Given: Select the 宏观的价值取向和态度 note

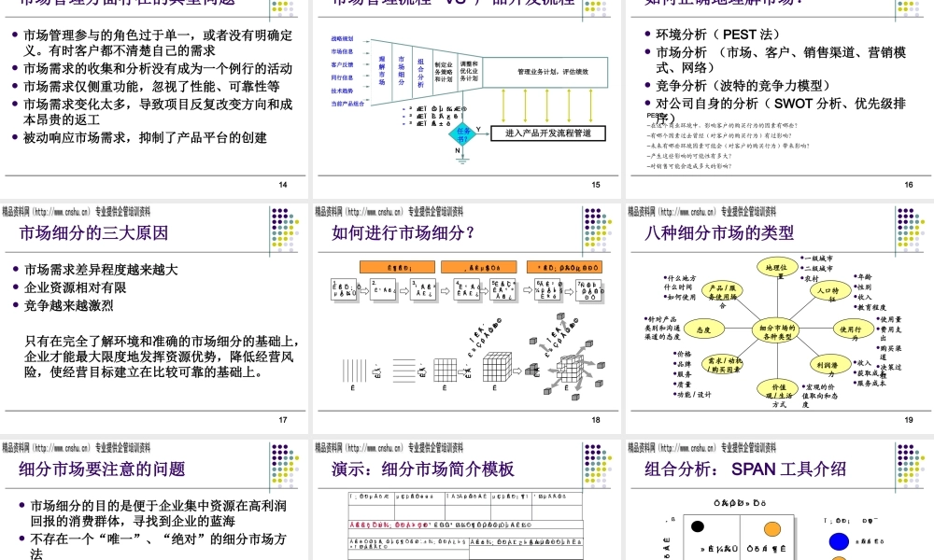Looking at the screenshot, I should 819,395.
